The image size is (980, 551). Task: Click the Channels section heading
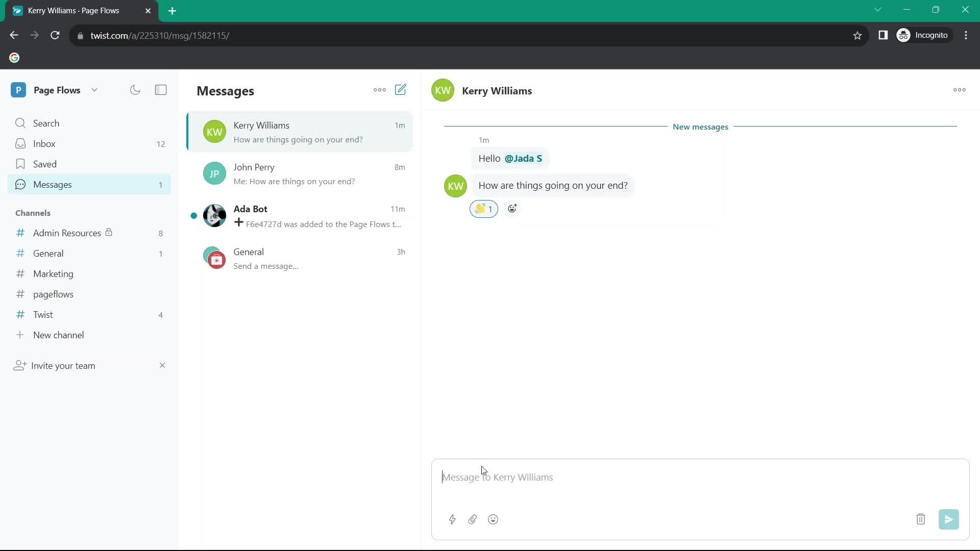(x=33, y=213)
